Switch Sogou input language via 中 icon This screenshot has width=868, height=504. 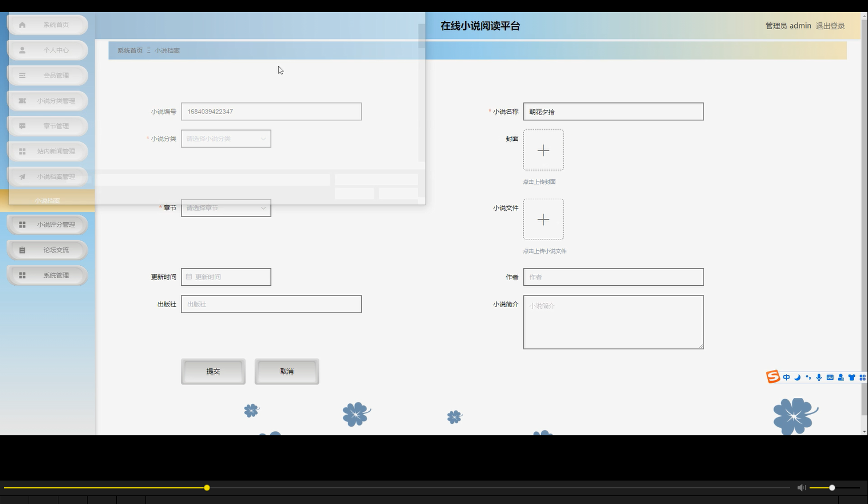pos(786,377)
